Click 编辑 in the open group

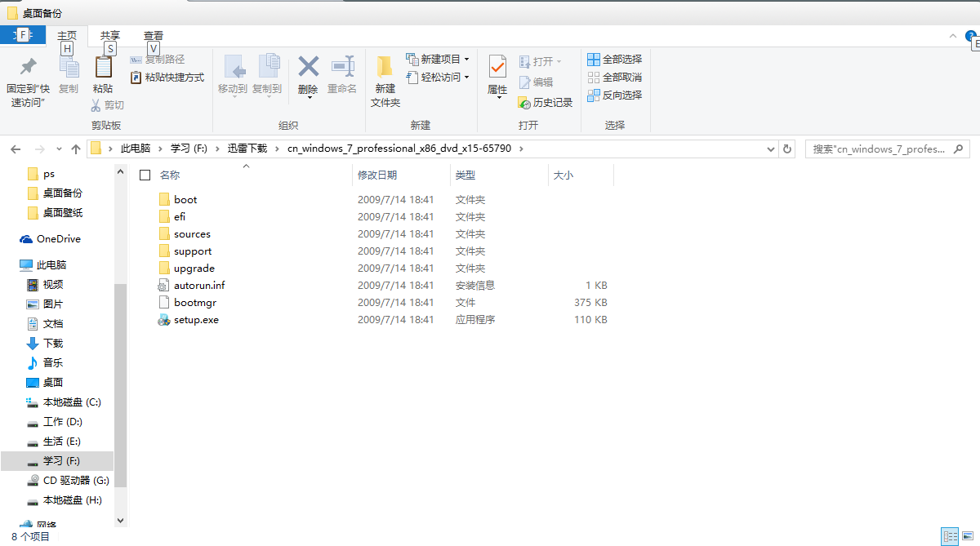pyautogui.click(x=536, y=82)
